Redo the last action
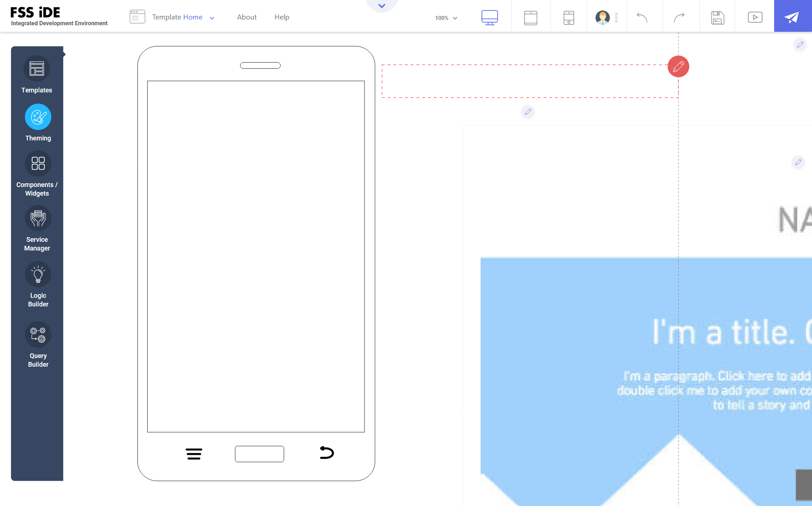 (x=679, y=17)
